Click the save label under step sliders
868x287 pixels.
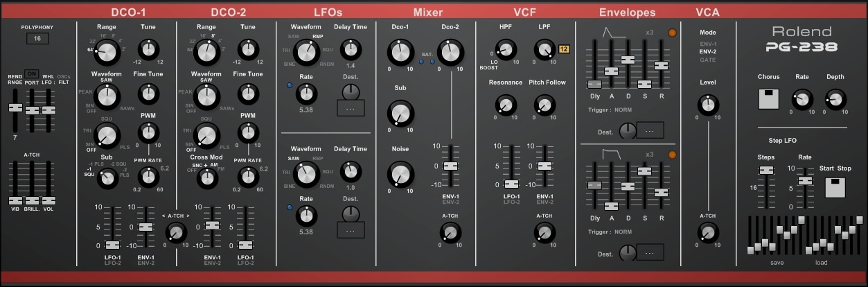point(776,263)
